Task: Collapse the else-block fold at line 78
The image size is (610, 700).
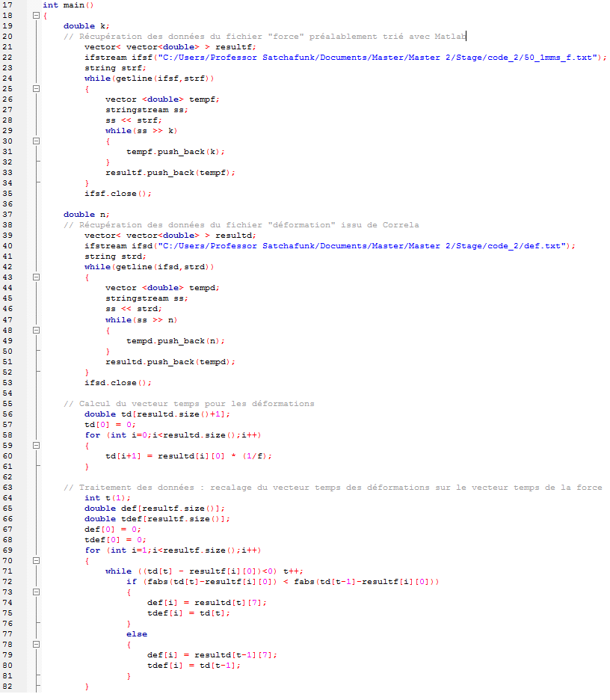Action: pyautogui.click(x=36, y=645)
